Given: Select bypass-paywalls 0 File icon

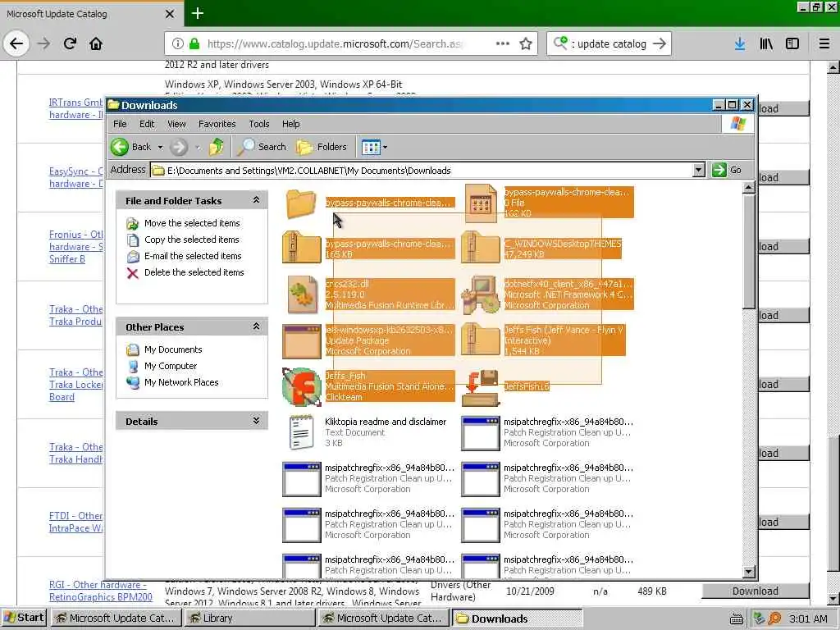Looking at the screenshot, I should tap(481, 203).
